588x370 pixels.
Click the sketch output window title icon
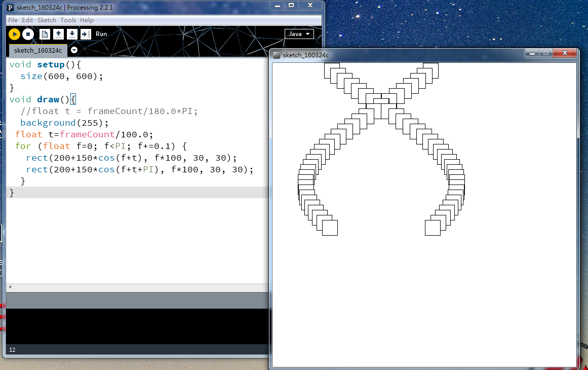pyautogui.click(x=277, y=55)
